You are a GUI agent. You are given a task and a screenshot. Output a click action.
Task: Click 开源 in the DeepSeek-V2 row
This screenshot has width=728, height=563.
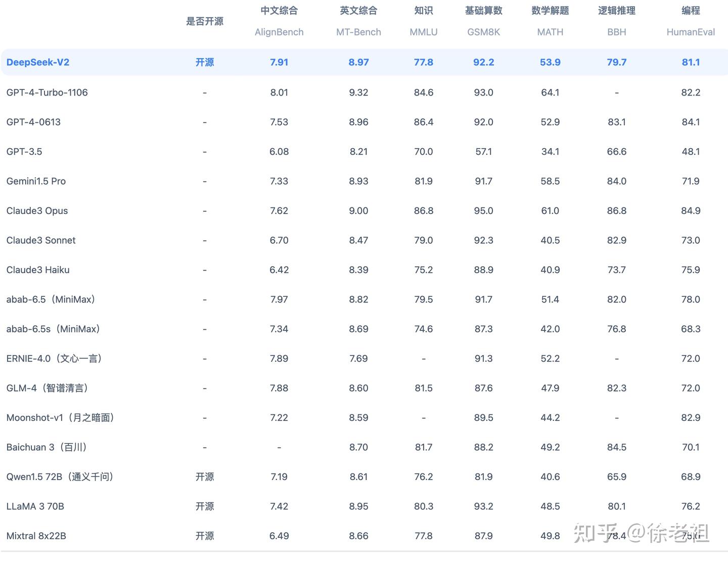pos(205,62)
